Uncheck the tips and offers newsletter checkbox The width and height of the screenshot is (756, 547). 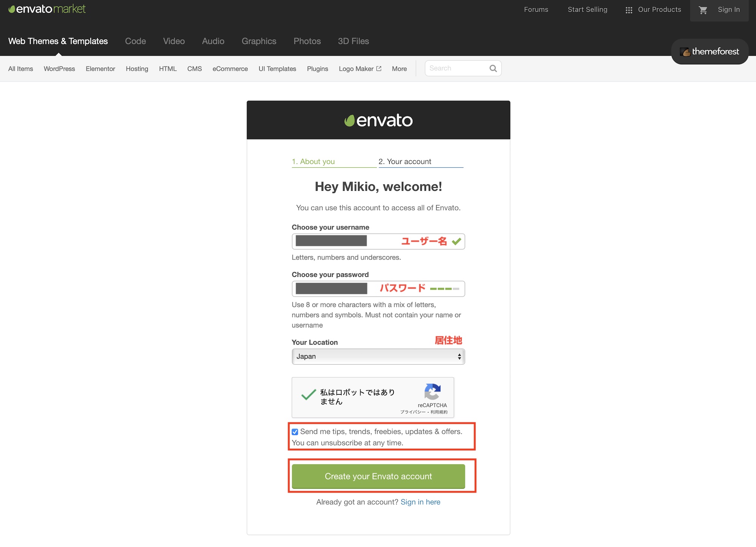pos(295,432)
